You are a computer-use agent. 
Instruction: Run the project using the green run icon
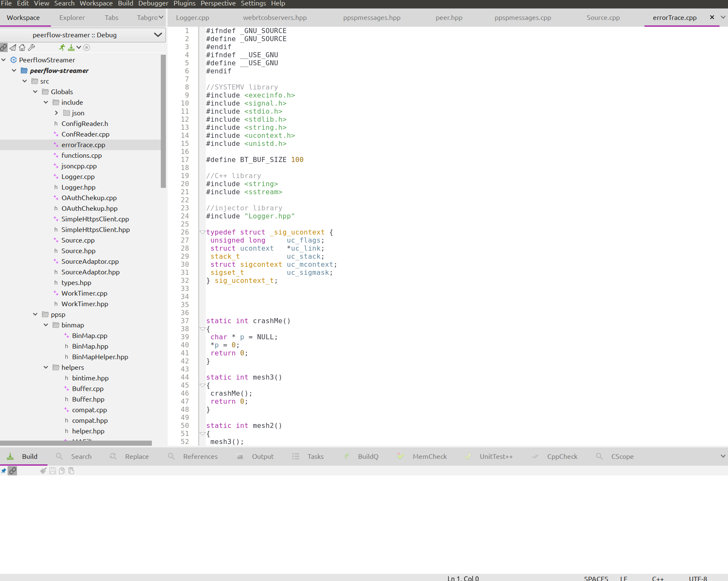(62, 47)
